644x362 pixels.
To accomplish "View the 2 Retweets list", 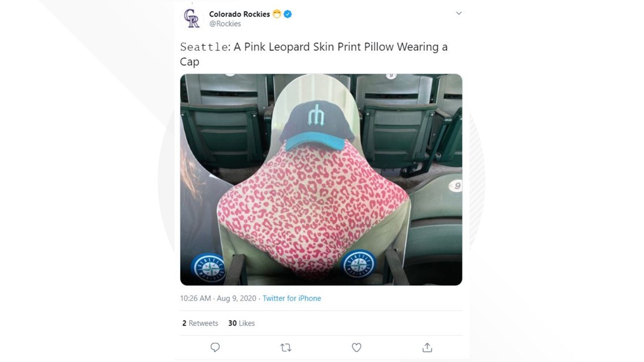I will click(200, 324).
